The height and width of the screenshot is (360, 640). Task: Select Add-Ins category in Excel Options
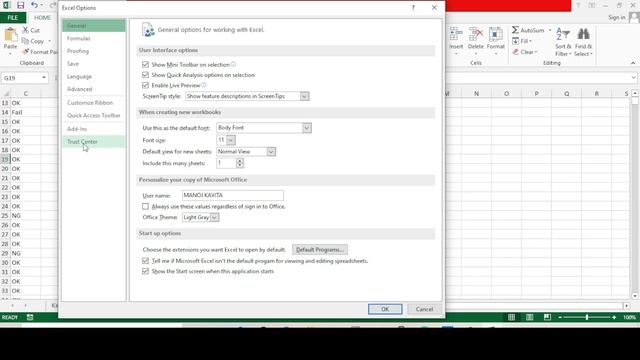point(93,129)
